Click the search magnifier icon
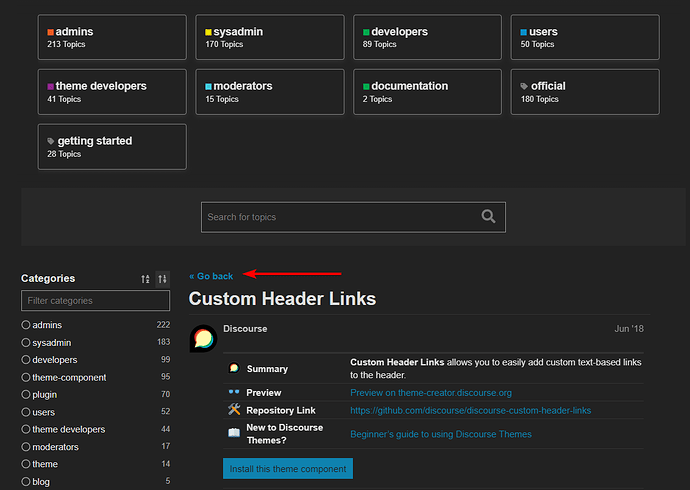The image size is (690, 490). tap(488, 216)
